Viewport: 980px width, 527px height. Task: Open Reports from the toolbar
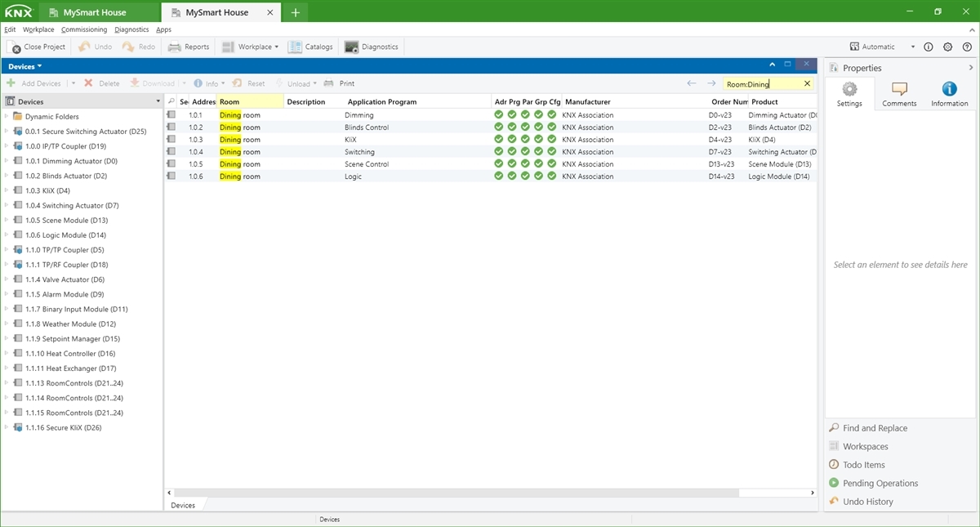point(189,47)
